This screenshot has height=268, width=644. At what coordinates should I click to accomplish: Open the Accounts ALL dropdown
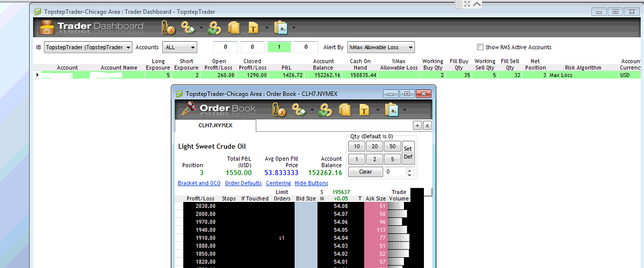[180, 47]
